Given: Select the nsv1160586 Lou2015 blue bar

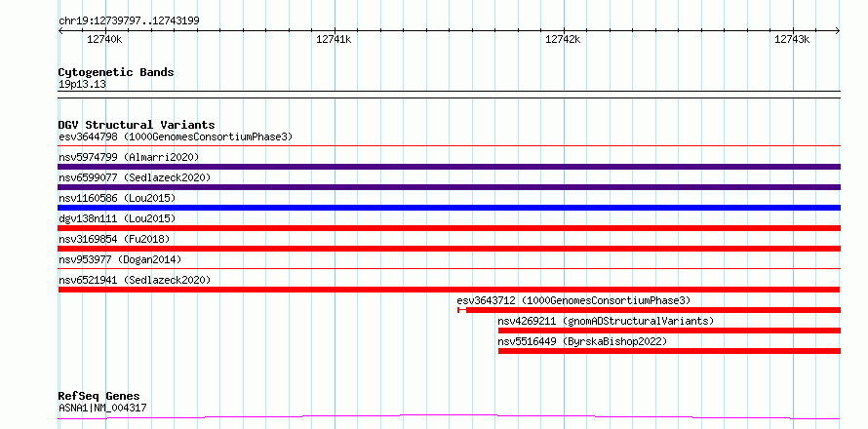Looking at the screenshot, I should (449, 208).
